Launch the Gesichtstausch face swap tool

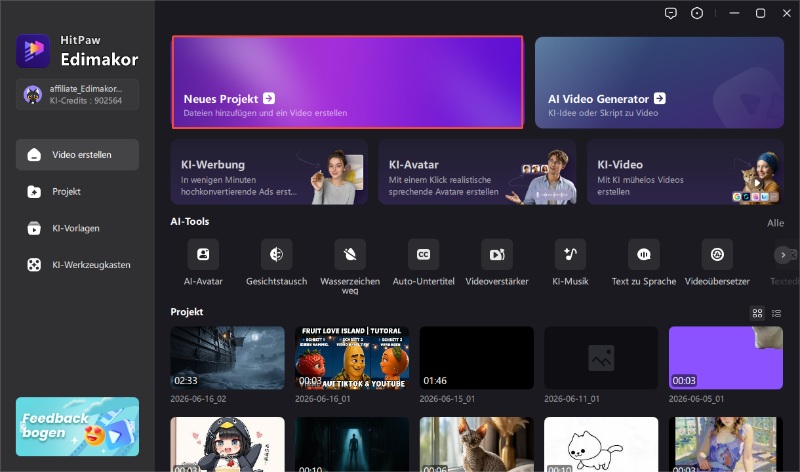(277, 254)
